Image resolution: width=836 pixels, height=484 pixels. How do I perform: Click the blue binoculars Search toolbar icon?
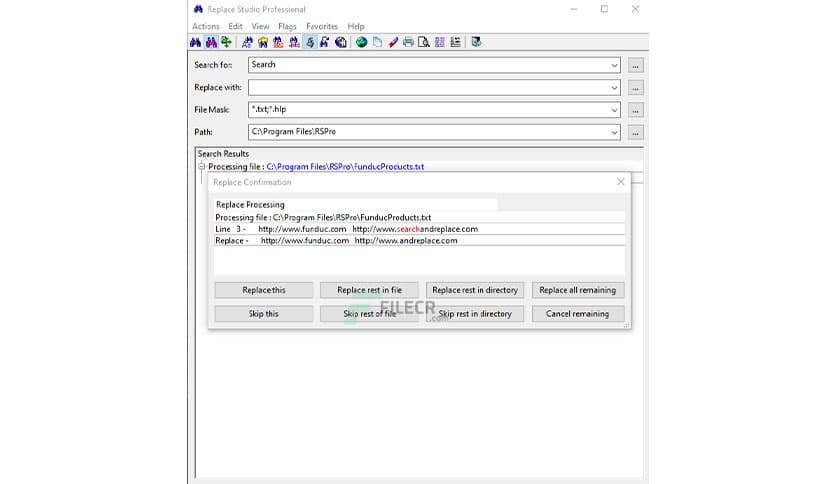(x=196, y=42)
